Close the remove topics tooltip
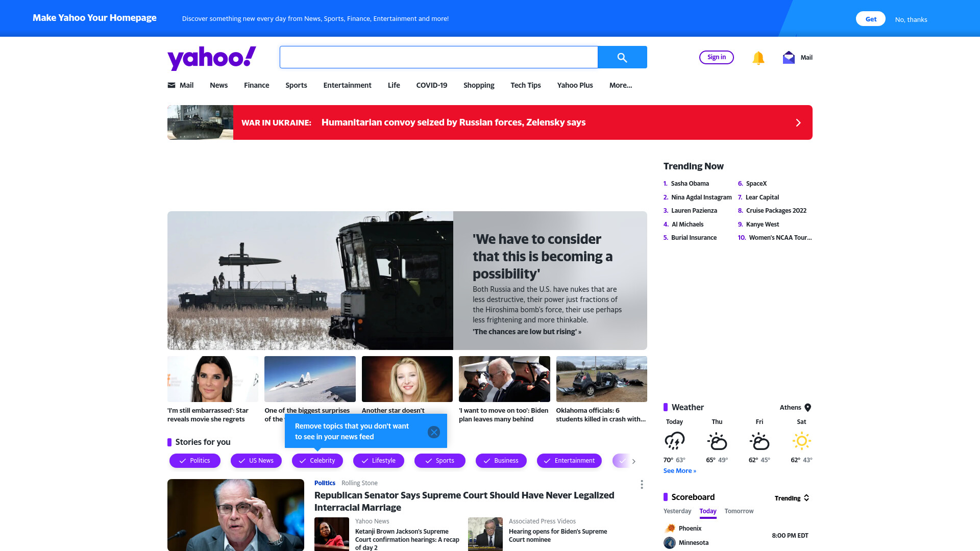This screenshot has width=980, height=551. pos(434,432)
